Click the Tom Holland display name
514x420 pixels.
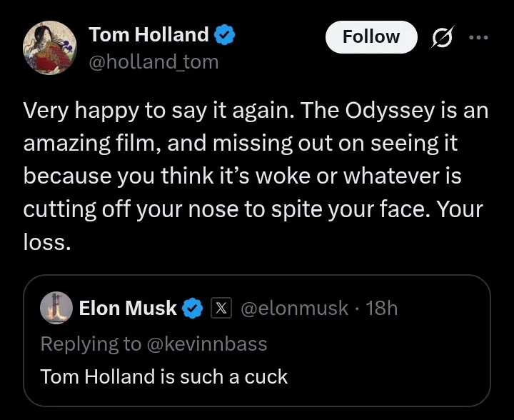pyautogui.click(x=148, y=34)
